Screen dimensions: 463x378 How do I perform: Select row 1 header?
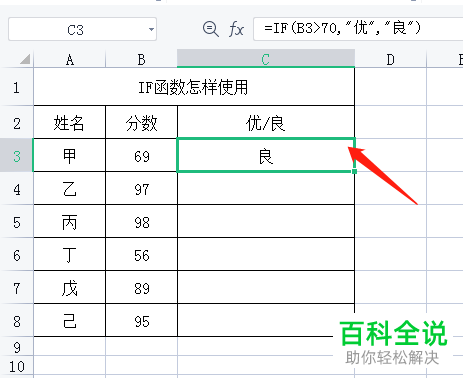point(16,87)
